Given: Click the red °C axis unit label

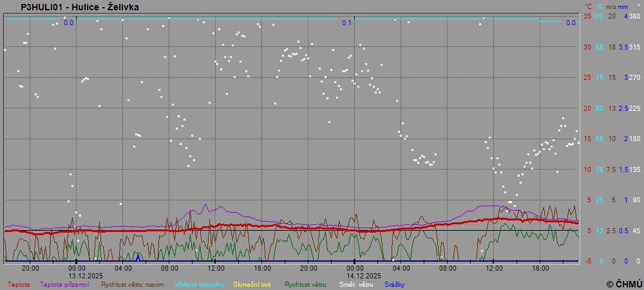Looking at the screenshot, I should (x=587, y=6).
